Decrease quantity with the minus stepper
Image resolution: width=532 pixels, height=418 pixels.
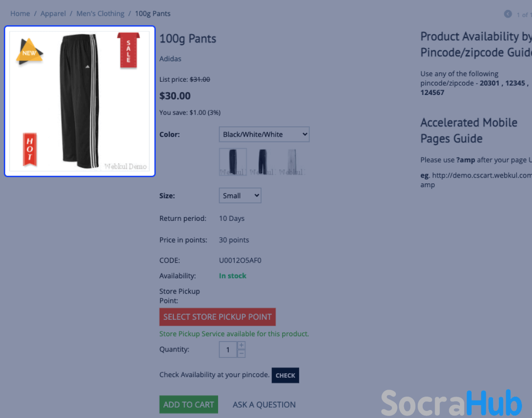[x=241, y=353]
